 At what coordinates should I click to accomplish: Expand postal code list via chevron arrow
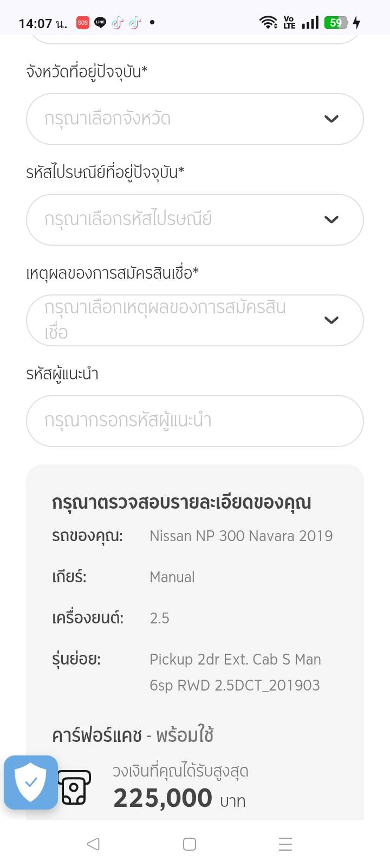click(331, 220)
